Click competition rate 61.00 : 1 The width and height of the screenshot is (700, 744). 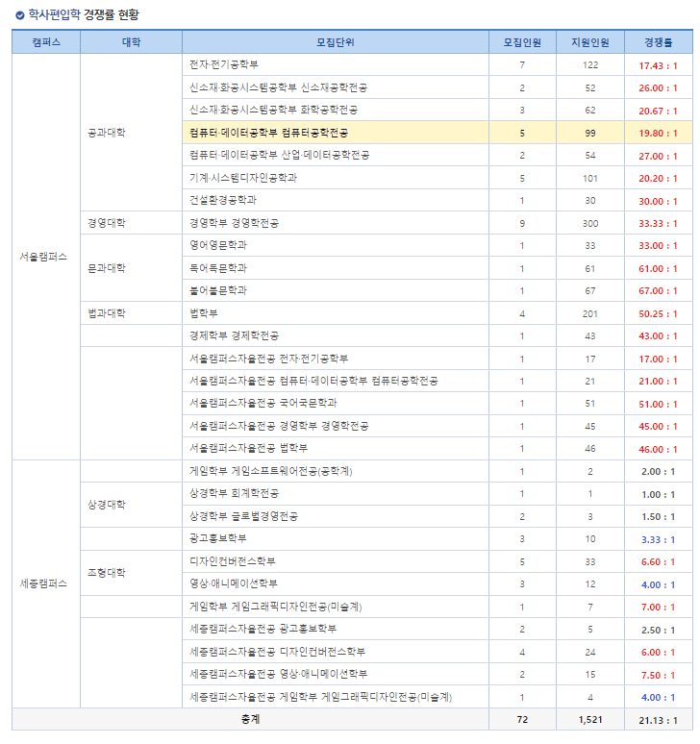pos(659,268)
